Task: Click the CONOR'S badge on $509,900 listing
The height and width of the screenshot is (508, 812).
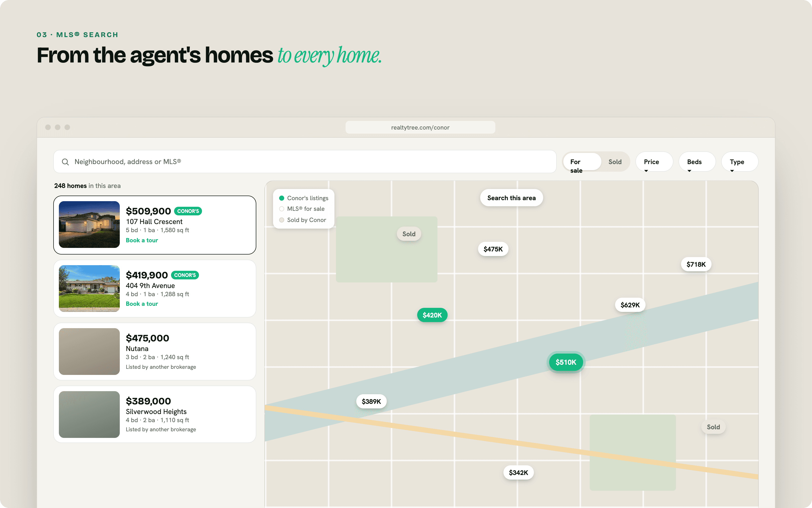Action: [x=188, y=211]
